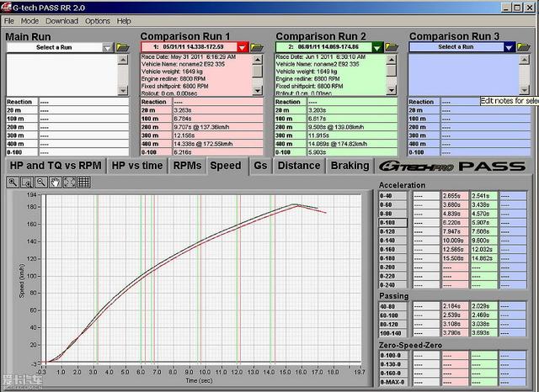Select the zoom-in magnifier graph tool
The image size is (539, 392).
coord(13,182)
